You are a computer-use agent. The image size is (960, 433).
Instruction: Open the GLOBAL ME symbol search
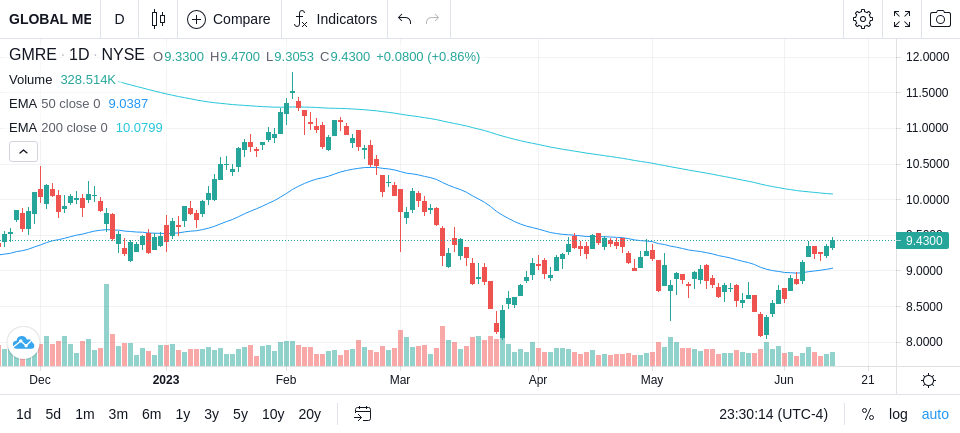click(50, 19)
